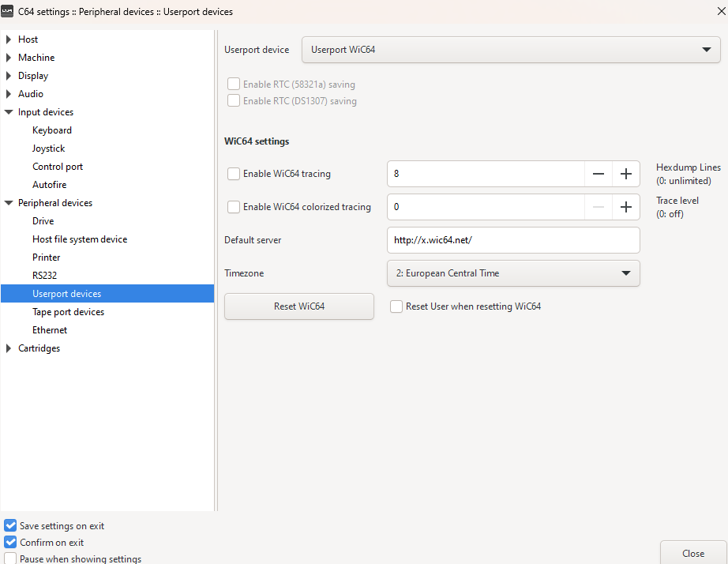Click the Close button
The image size is (728, 564).
point(693,553)
